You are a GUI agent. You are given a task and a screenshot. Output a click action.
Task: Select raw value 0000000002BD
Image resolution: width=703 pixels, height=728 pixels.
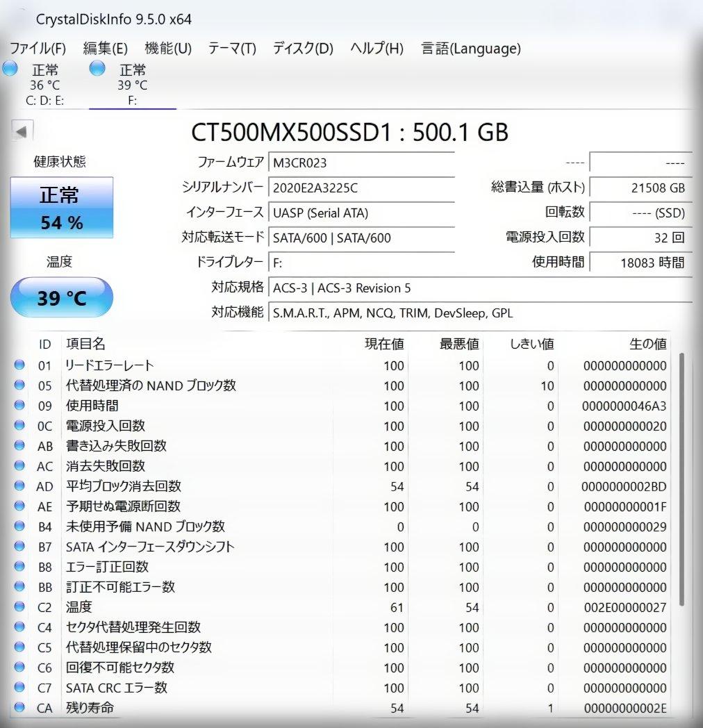(x=624, y=486)
